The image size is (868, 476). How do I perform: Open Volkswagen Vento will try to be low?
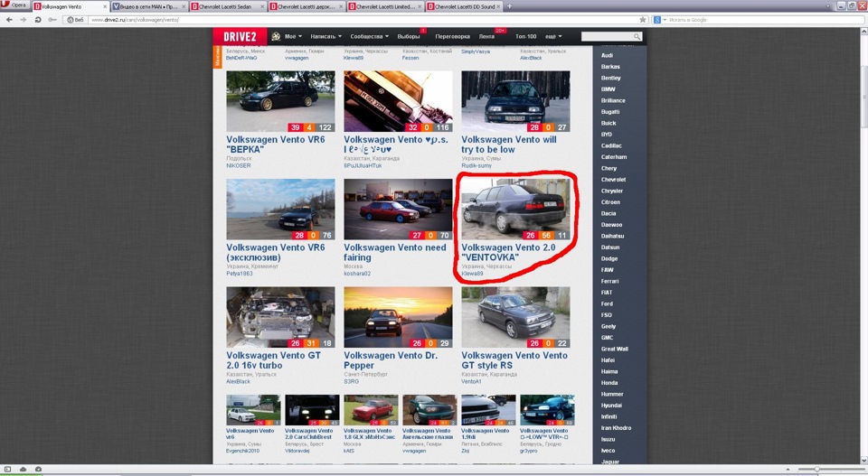tap(509, 145)
